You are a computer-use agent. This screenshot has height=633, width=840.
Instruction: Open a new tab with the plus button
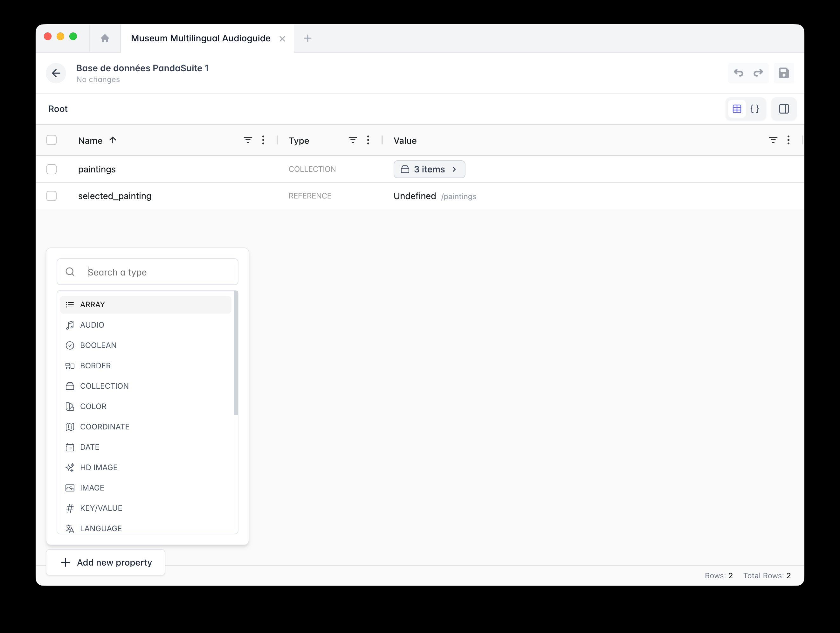[307, 38]
